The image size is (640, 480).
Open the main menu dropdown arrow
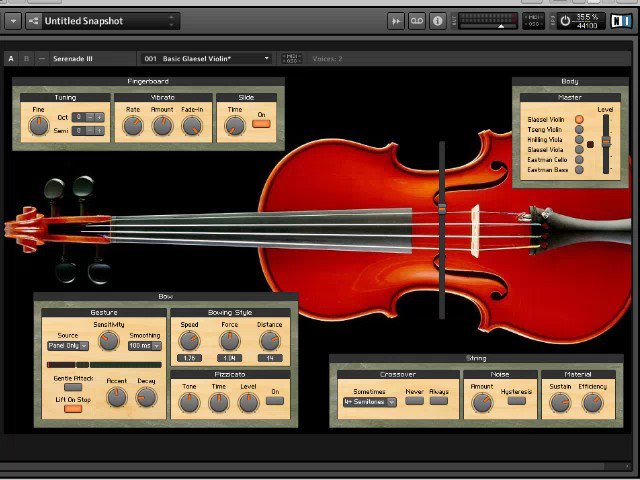point(13,21)
